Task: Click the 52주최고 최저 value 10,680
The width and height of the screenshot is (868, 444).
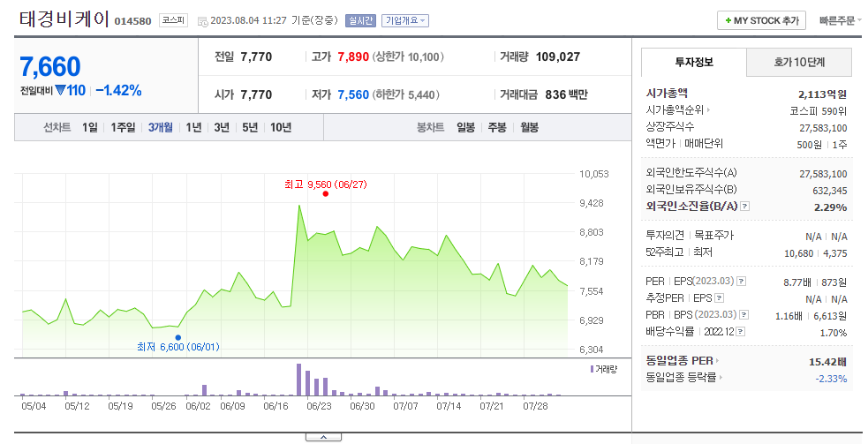Action: coord(799,253)
